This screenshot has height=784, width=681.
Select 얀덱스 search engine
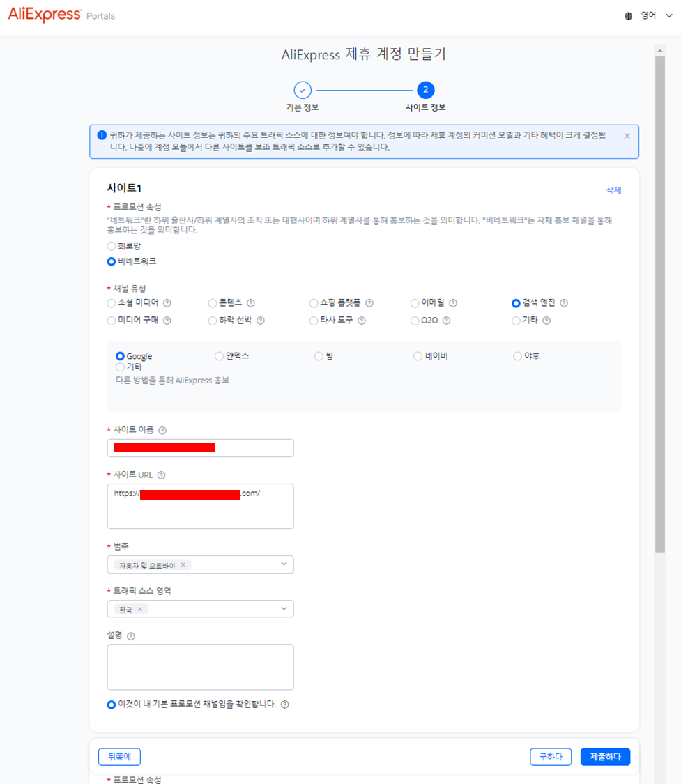(x=219, y=356)
